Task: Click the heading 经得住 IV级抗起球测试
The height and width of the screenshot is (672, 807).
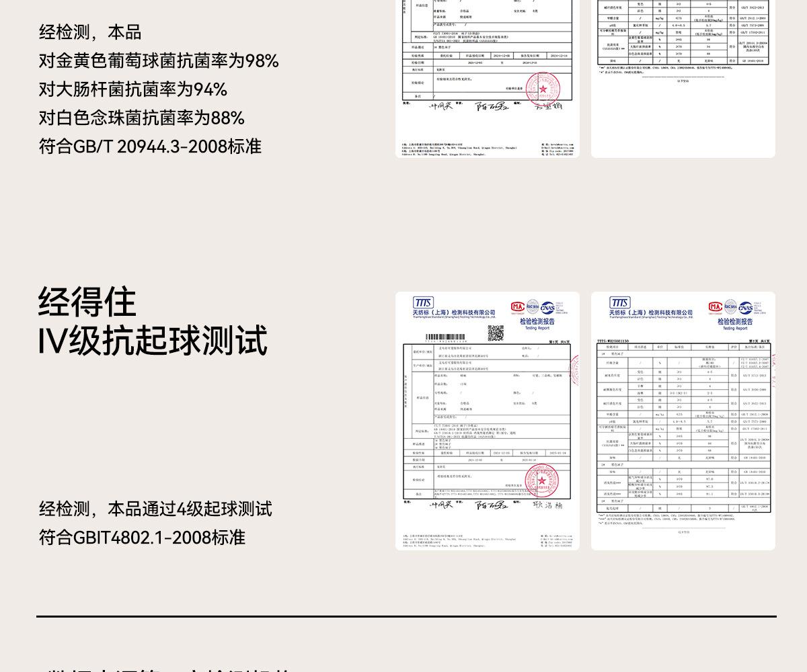Action: click(x=153, y=321)
